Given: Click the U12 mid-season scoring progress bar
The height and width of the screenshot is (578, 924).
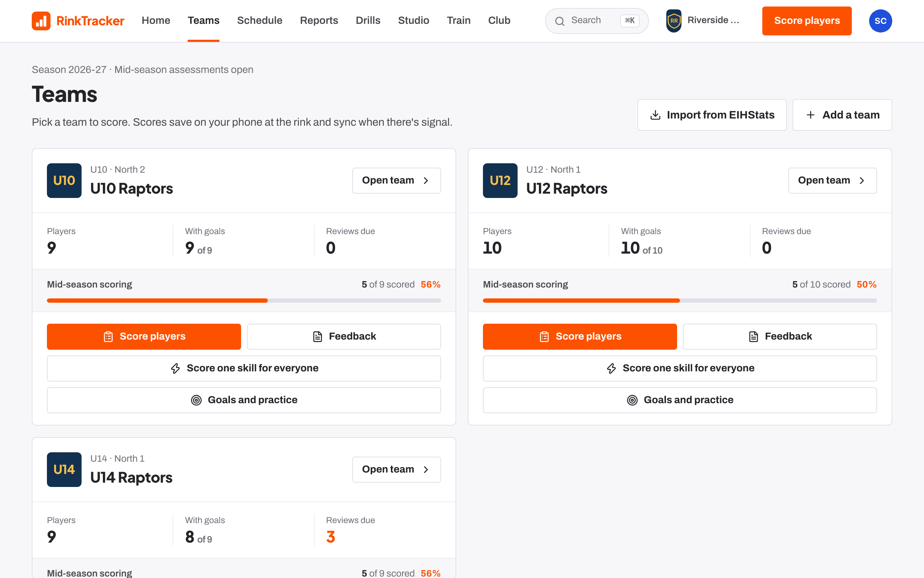Looking at the screenshot, I should [x=680, y=301].
